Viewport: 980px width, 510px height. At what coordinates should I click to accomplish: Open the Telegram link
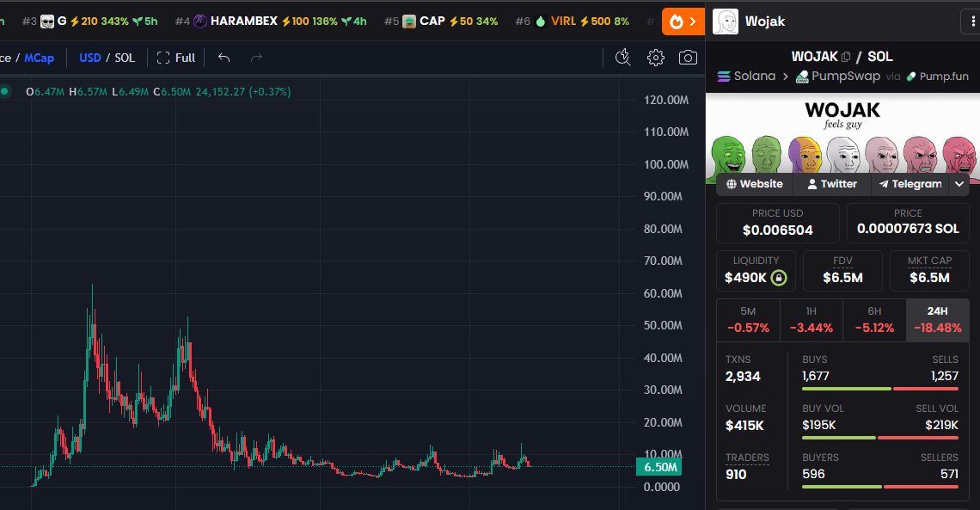pyautogui.click(x=910, y=184)
